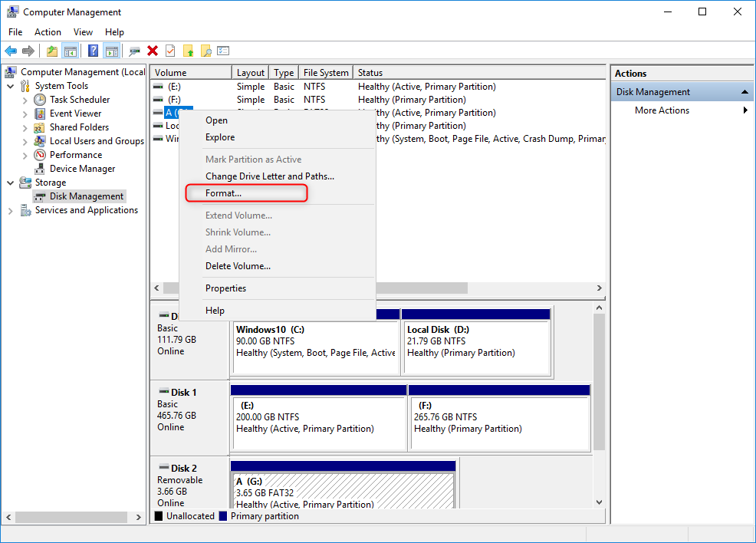Click the Performance gauge icon

[40, 155]
